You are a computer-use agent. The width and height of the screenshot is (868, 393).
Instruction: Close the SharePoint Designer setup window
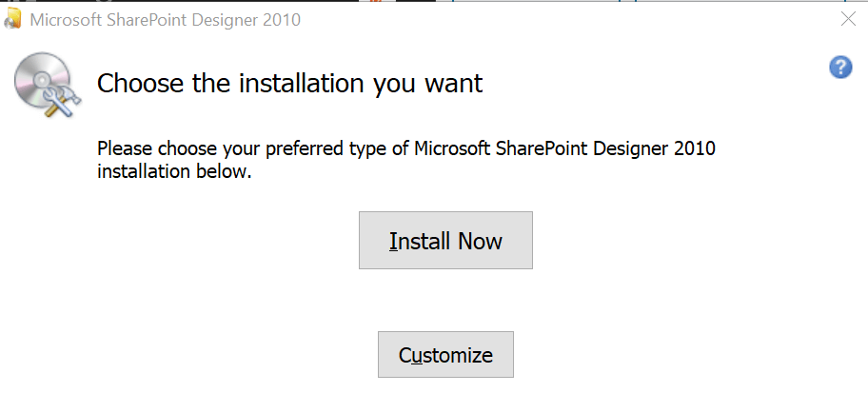847,19
